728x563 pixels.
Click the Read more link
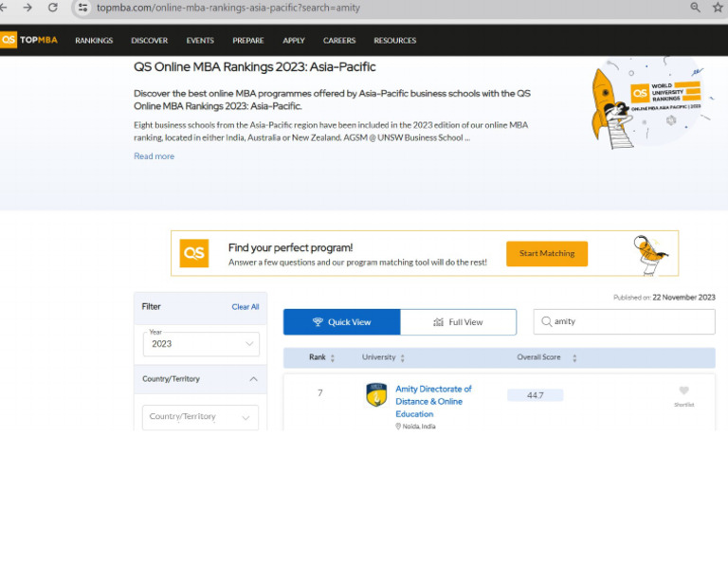coord(154,156)
